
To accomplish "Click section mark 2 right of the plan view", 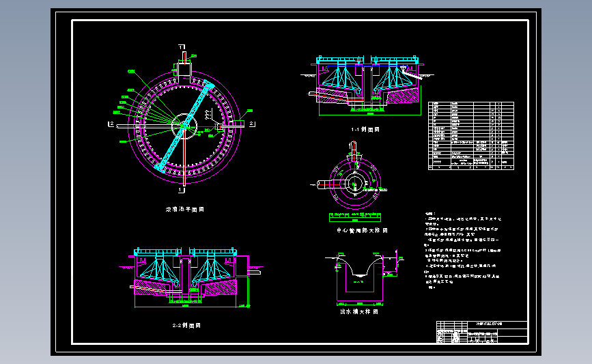I will click(x=252, y=124).
